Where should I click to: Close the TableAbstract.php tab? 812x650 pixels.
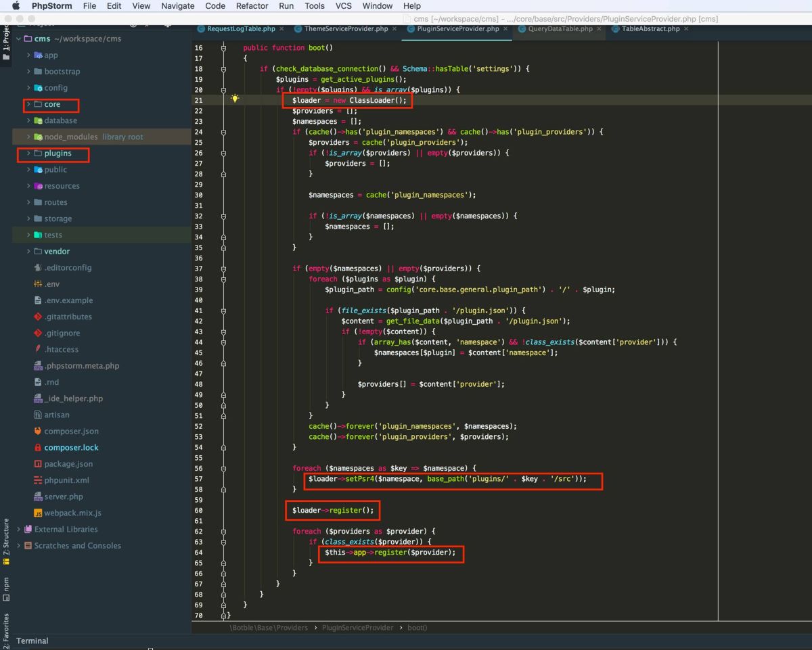(x=686, y=29)
